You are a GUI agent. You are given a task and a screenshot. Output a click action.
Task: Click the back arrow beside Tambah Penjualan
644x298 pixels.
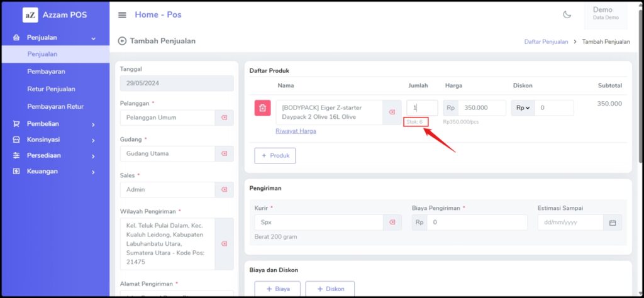click(122, 41)
